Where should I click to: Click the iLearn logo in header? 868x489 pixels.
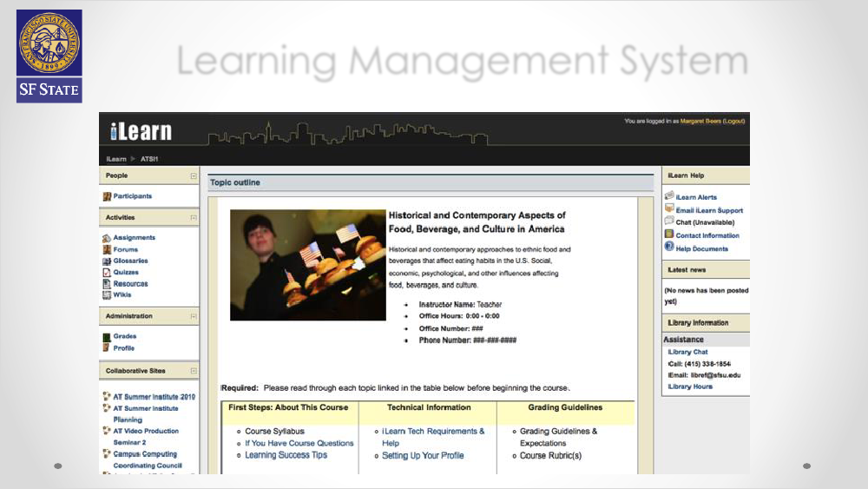141,132
